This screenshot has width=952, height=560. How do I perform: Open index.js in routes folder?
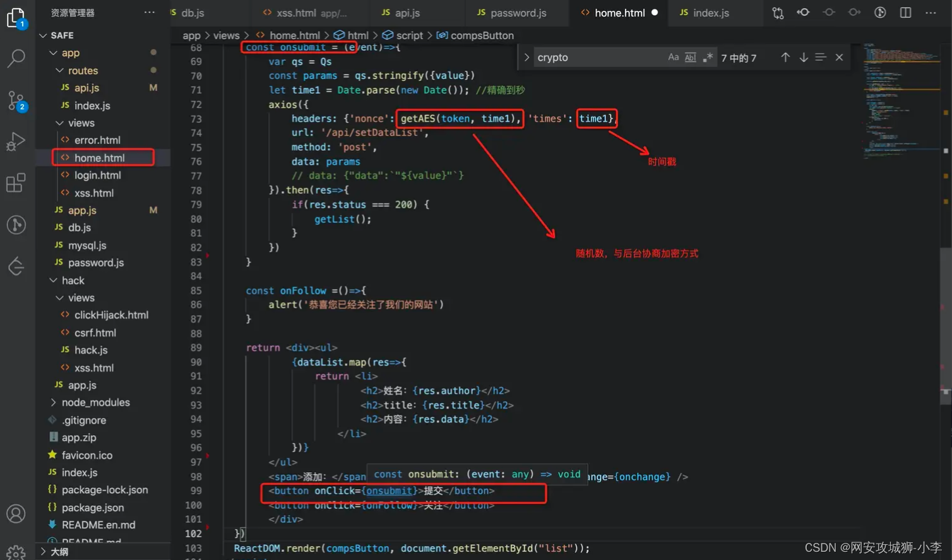[x=92, y=105]
